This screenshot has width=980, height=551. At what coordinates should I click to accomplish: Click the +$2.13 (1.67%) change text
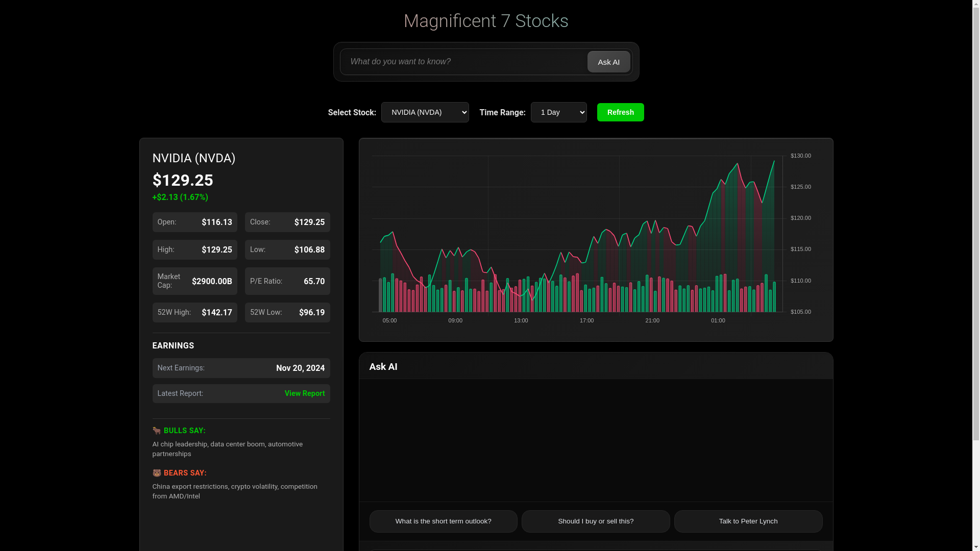tap(180, 197)
